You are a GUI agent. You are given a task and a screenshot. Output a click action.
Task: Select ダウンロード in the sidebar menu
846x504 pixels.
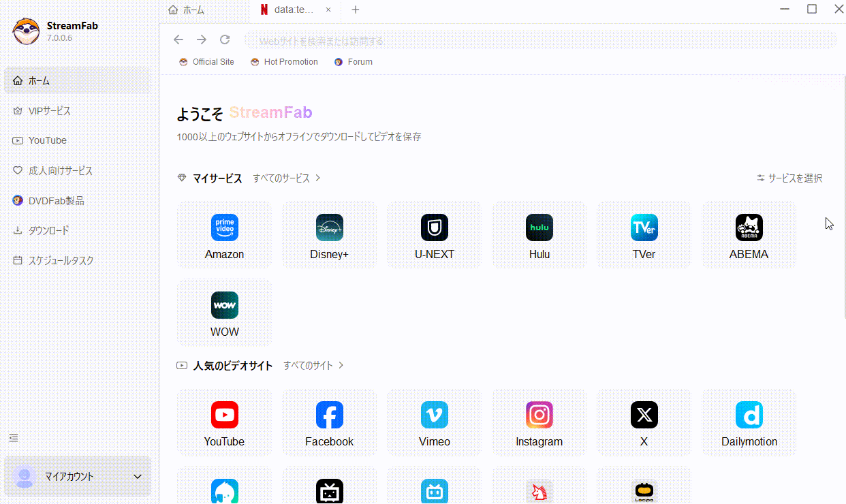[48, 230]
